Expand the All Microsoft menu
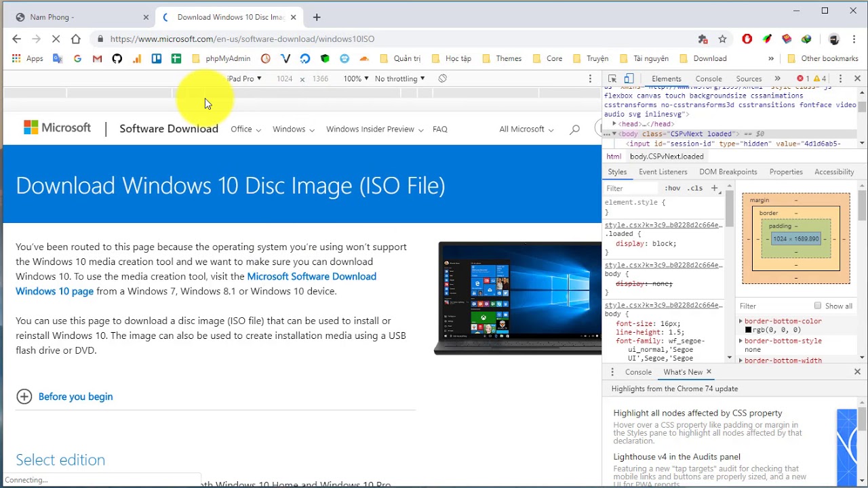The height and width of the screenshot is (488, 868). [x=526, y=129]
